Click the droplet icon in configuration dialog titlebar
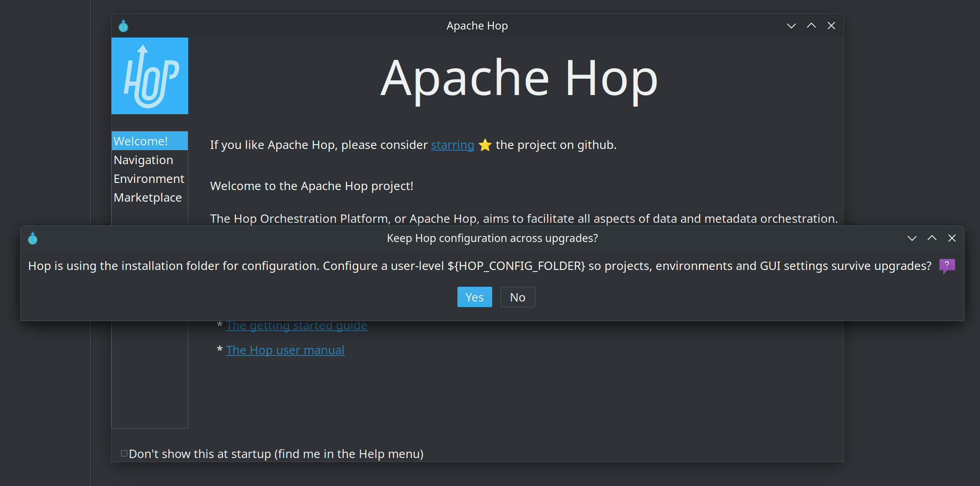This screenshot has width=980, height=486. pos(33,238)
